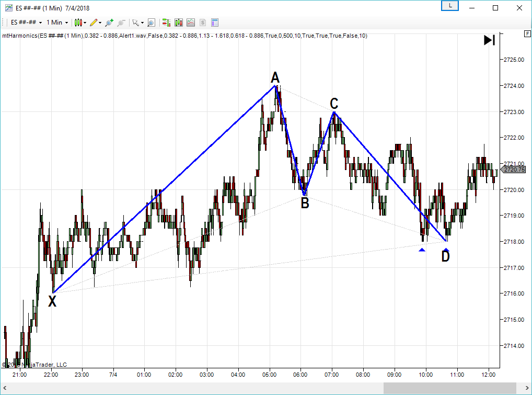This screenshot has width=532, height=395.
Task: Open the Data Series icon
Action: click(x=179, y=22)
